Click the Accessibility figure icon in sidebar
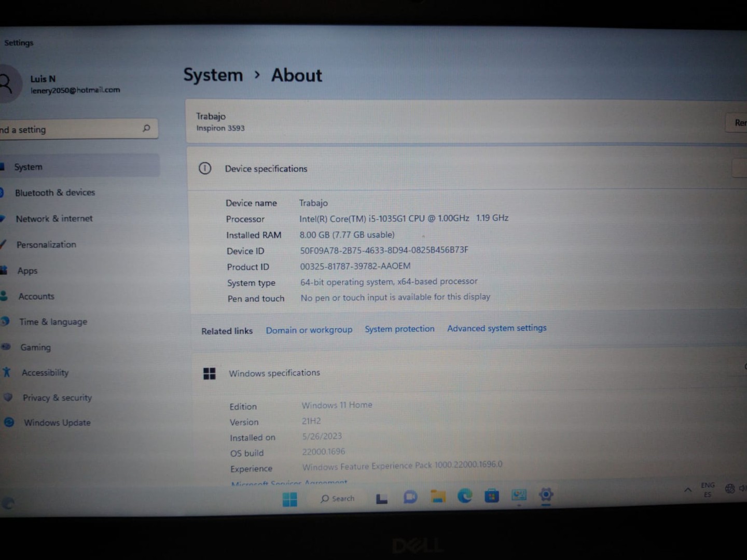 [x=7, y=372]
